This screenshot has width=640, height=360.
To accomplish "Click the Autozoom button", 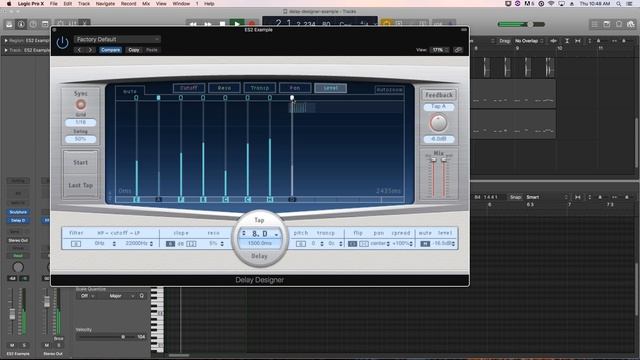I will pos(389,89).
